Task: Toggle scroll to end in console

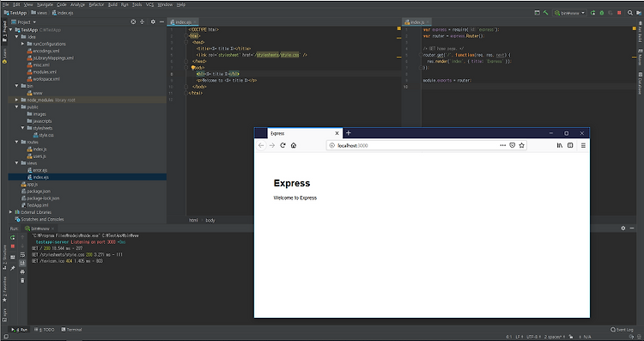Action: pyautogui.click(x=22, y=263)
